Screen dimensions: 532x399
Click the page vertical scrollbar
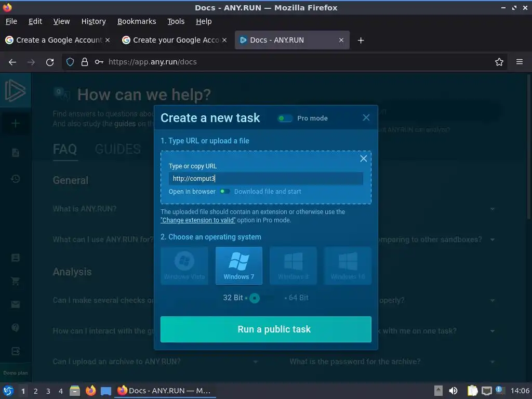tap(528, 147)
